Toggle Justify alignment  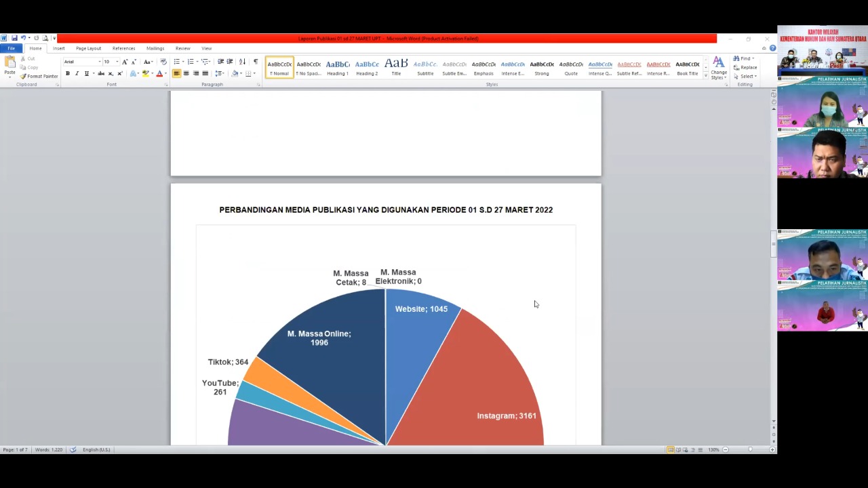[205, 73]
